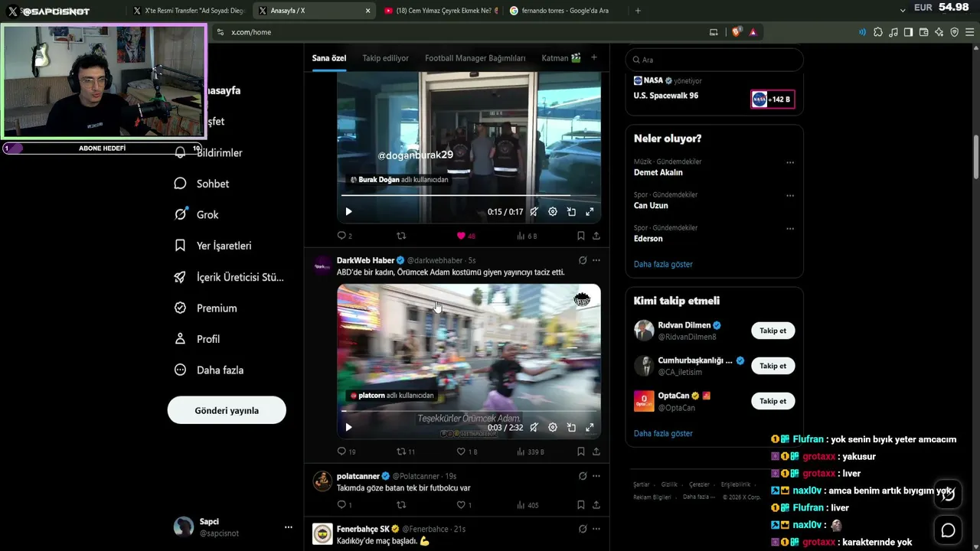This screenshot has height=551, width=980.
Task: Show more follow suggestions Daha fazla göster
Action: click(x=663, y=433)
